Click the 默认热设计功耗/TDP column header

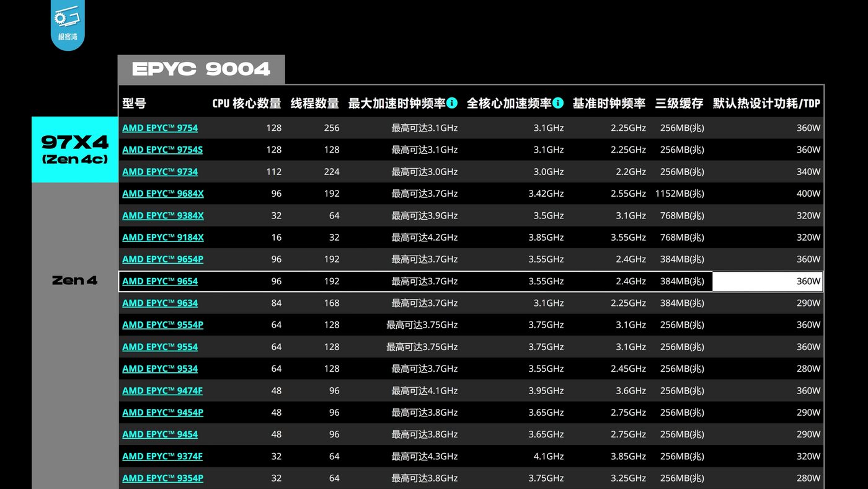(767, 103)
